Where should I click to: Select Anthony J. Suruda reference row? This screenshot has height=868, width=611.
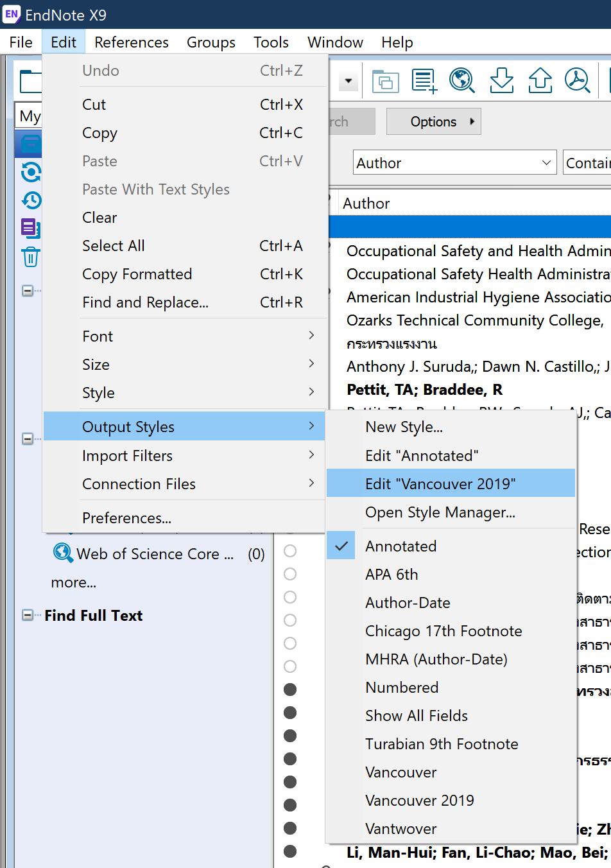[x=478, y=367]
